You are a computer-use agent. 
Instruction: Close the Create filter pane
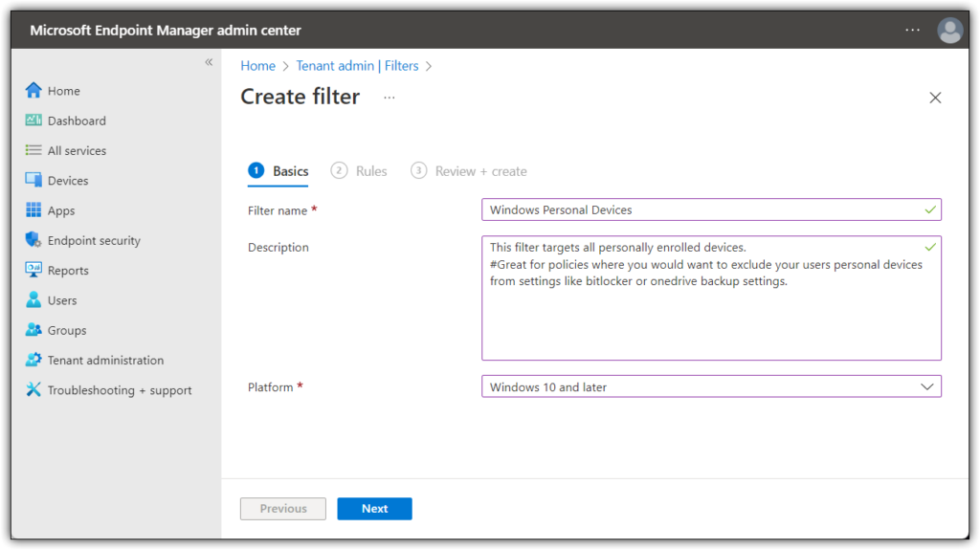click(x=935, y=98)
